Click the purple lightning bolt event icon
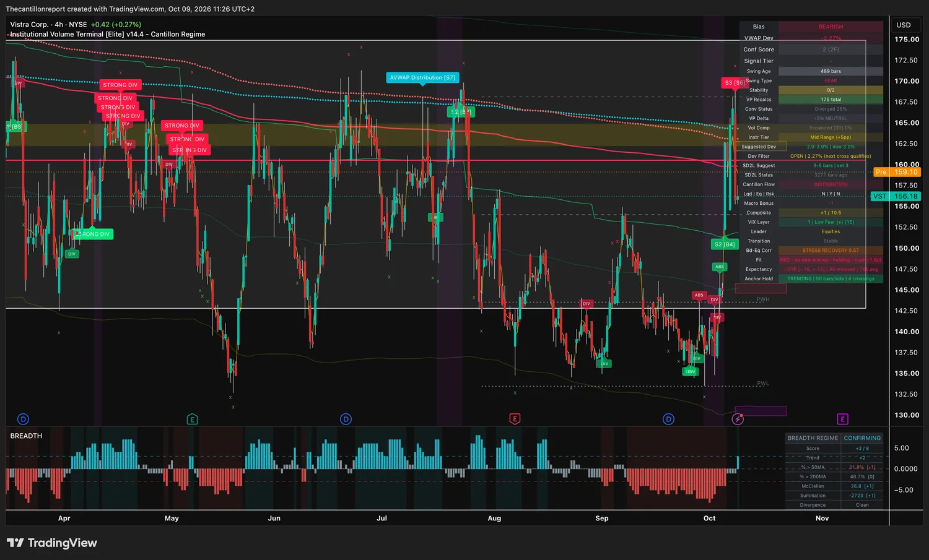This screenshot has height=560, width=929. (x=738, y=419)
